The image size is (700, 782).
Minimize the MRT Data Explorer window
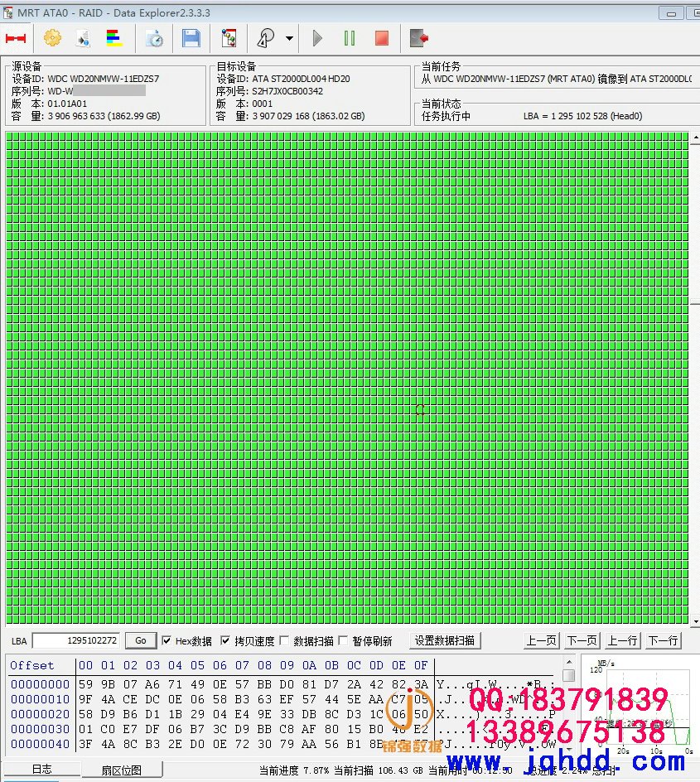click(671, 13)
